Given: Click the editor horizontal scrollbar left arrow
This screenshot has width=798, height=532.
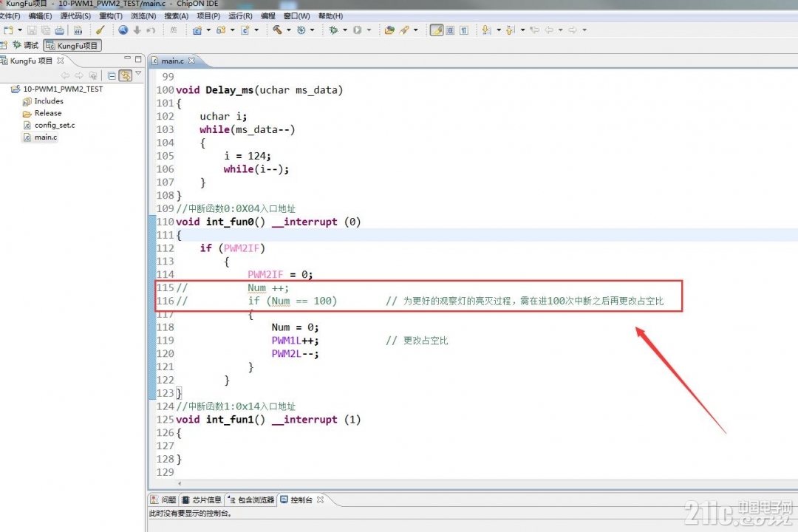Looking at the screenshot, I should [179, 484].
